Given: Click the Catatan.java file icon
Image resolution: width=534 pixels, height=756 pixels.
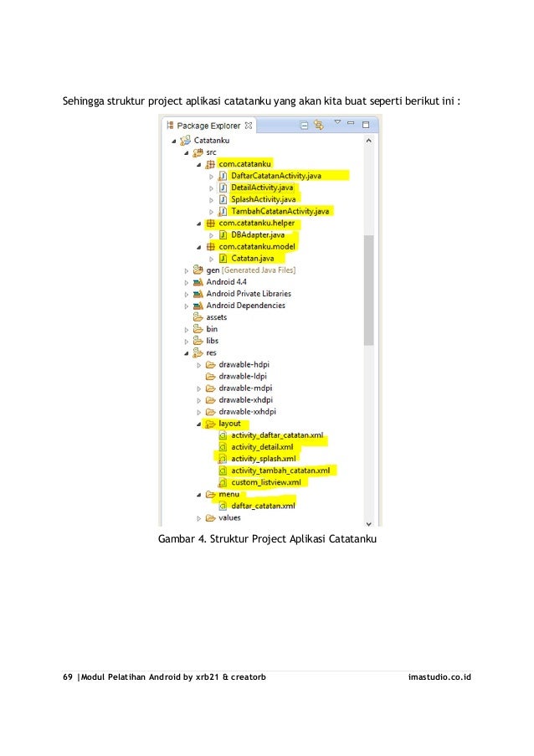Looking at the screenshot, I should click(x=223, y=259).
